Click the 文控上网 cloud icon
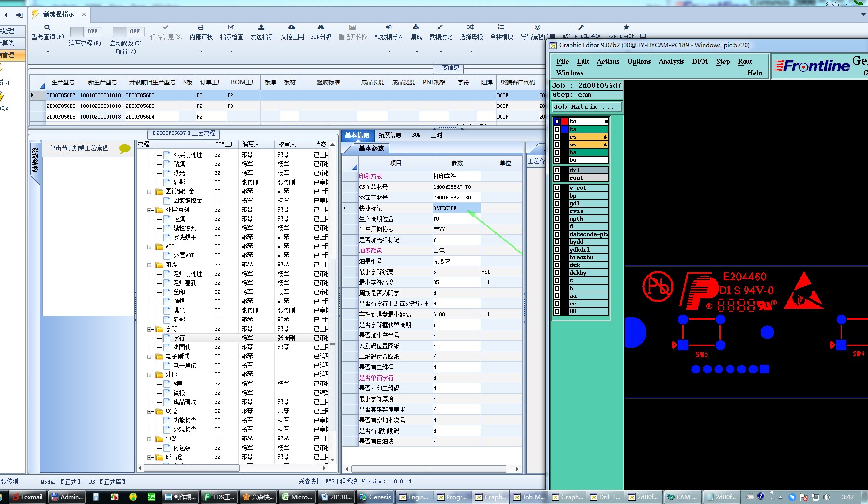This screenshot has width=868, height=504. click(292, 27)
